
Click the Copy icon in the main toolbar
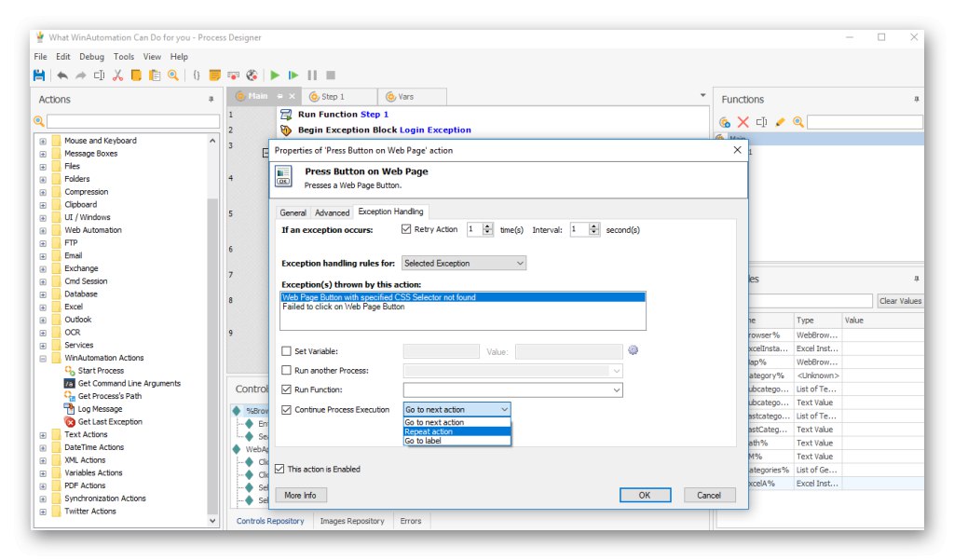click(x=136, y=75)
